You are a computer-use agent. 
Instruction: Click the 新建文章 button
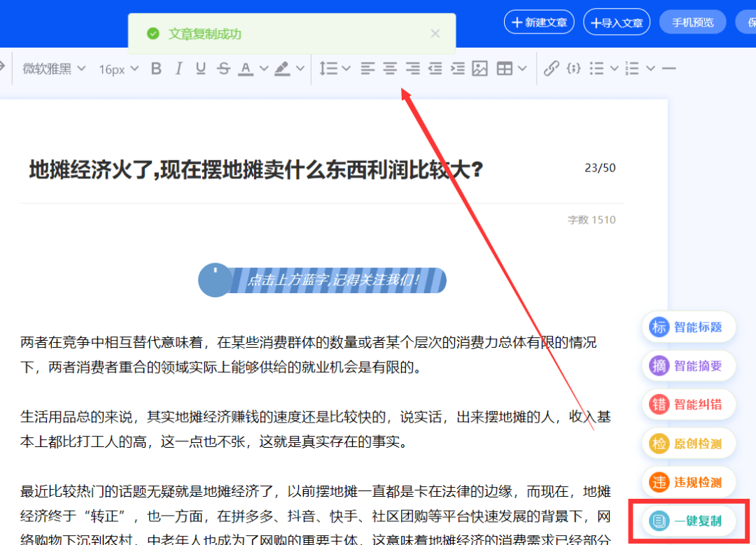tap(539, 22)
